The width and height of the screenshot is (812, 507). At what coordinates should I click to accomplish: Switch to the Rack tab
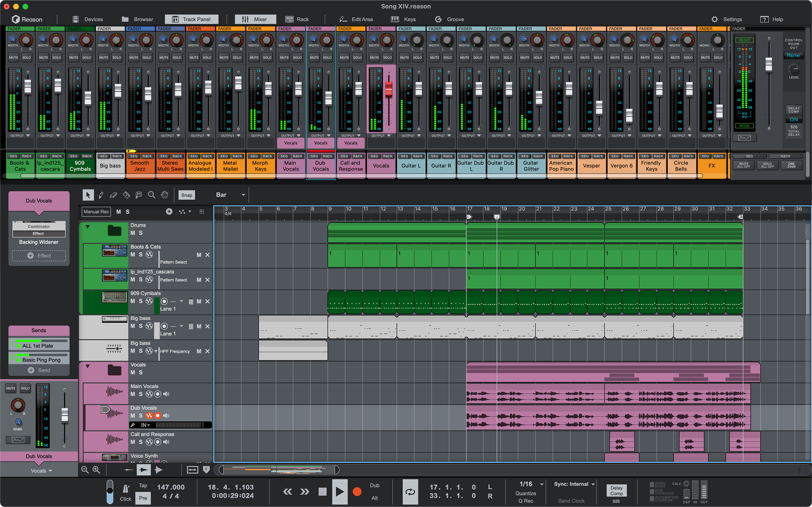pyautogui.click(x=297, y=19)
